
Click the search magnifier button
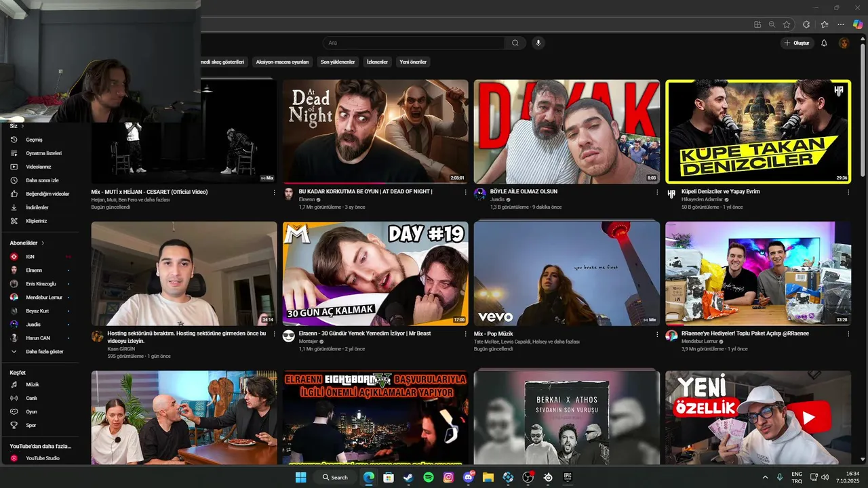coord(515,43)
